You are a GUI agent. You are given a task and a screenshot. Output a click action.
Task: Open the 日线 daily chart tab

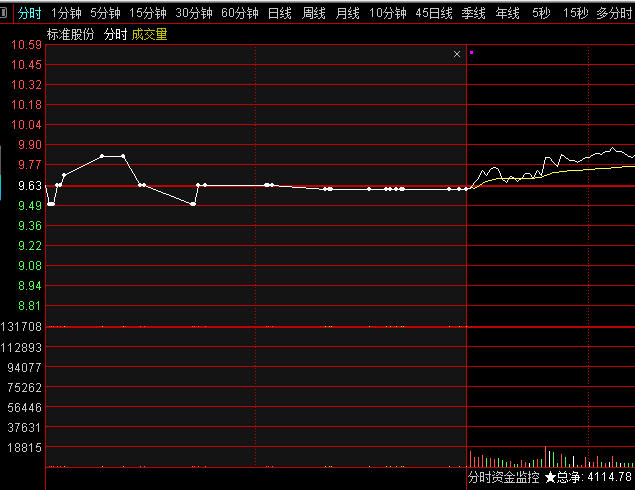click(x=280, y=13)
